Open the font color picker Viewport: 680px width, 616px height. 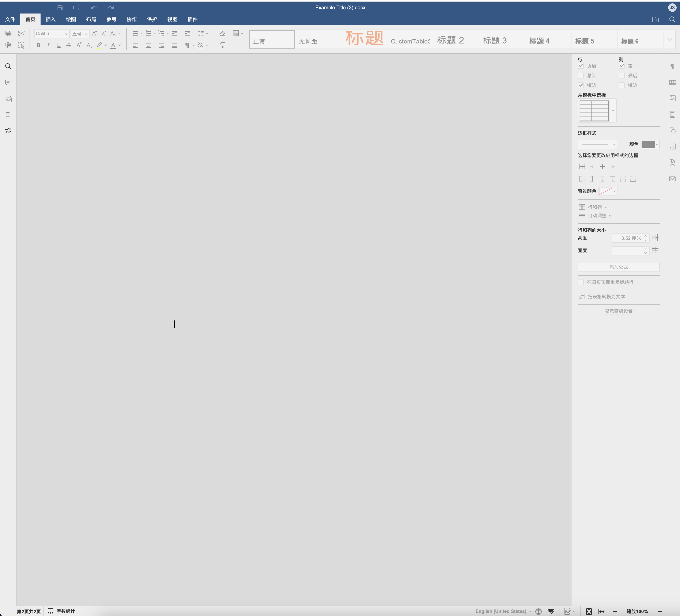(115, 45)
